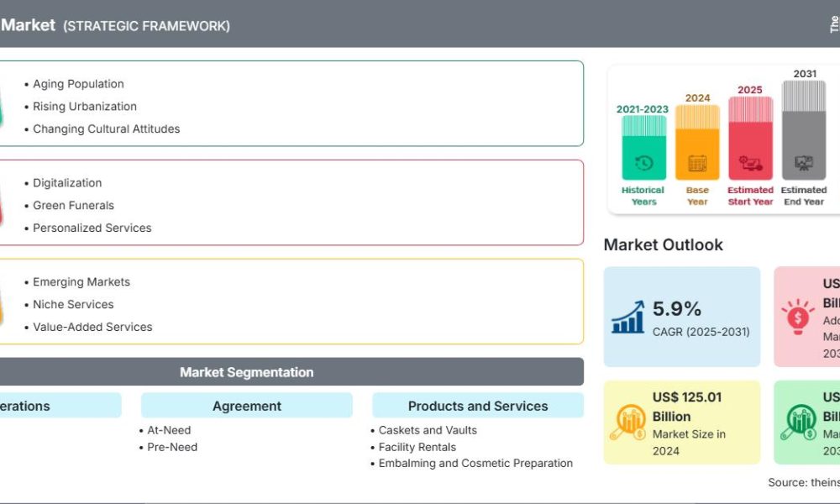This screenshot has width=840, height=504.
Task: Click the Caskets and Vaults item
Action: (428, 430)
